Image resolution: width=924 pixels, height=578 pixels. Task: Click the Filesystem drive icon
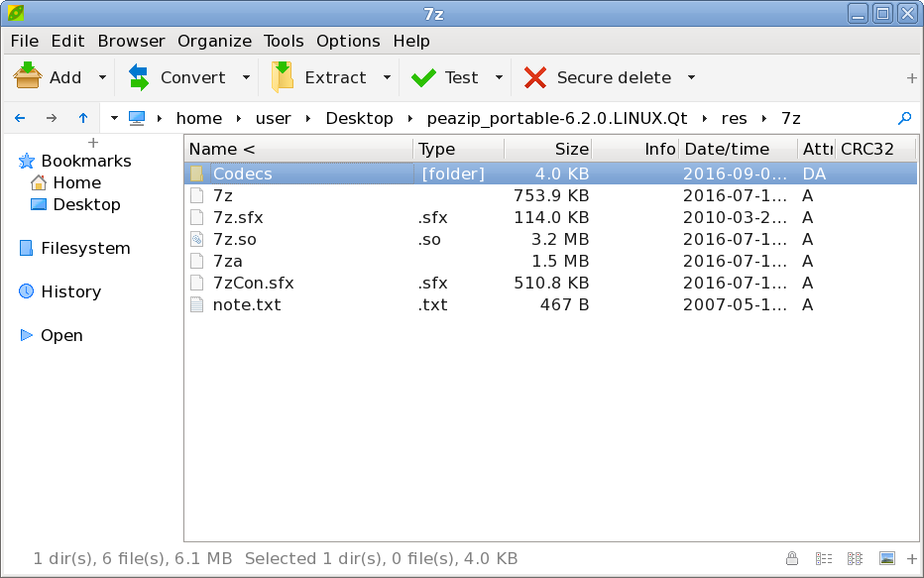tap(26, 248)
